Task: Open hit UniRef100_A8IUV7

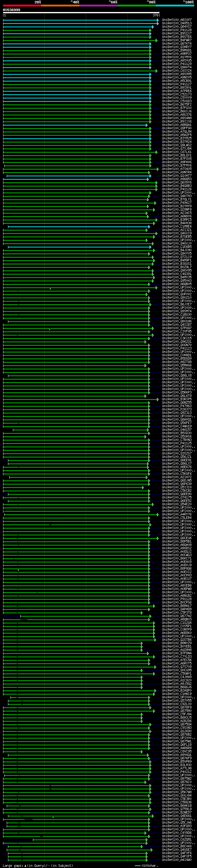Action: point(177,20)
